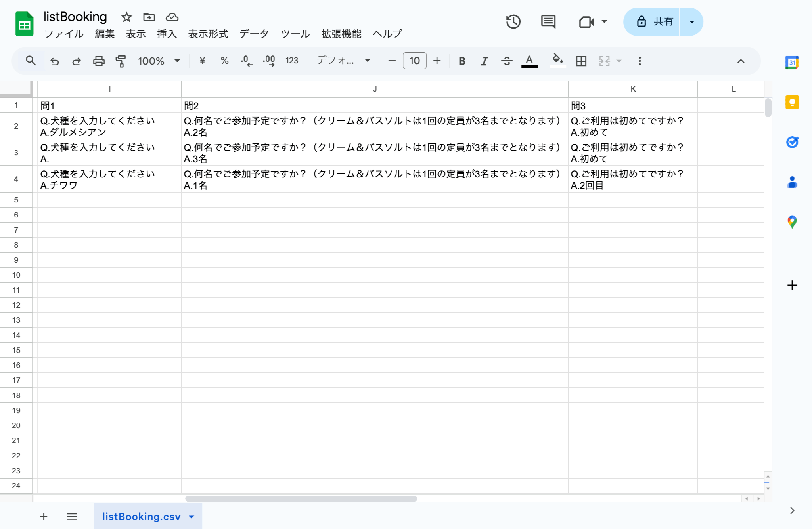Screen dimensions: 812x530
Task: Expand the font family dropdown
Action: point(343,61)
